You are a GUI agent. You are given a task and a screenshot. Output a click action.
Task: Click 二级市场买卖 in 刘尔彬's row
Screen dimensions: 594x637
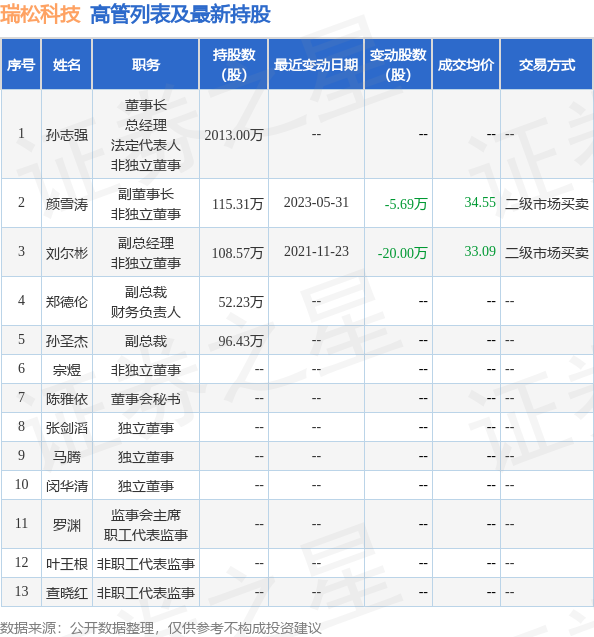click(x=547, y=253)
